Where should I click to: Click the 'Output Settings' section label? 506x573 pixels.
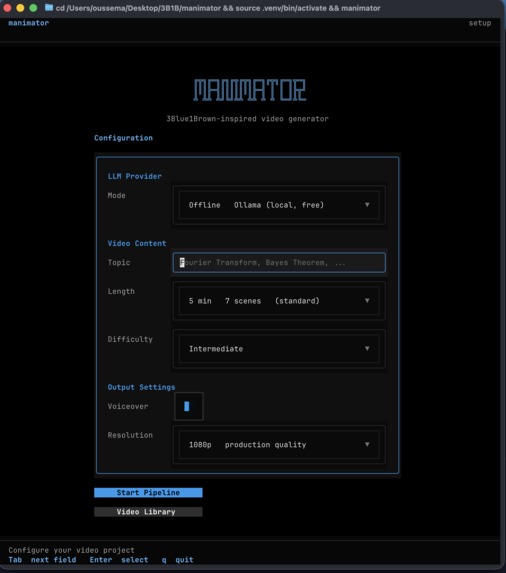pos(141,387)
